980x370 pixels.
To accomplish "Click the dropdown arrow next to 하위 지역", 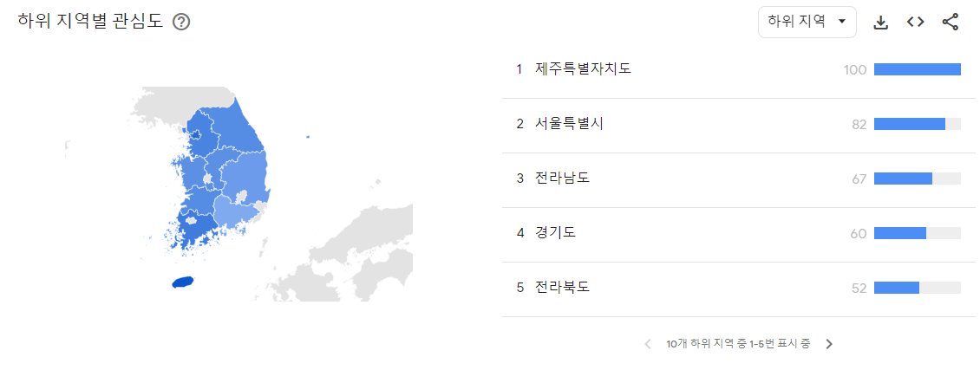I will coord(841,22).
